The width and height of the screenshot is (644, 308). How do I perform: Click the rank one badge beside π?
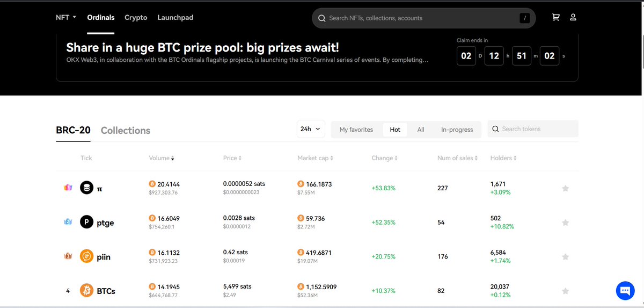coord(68,188)
